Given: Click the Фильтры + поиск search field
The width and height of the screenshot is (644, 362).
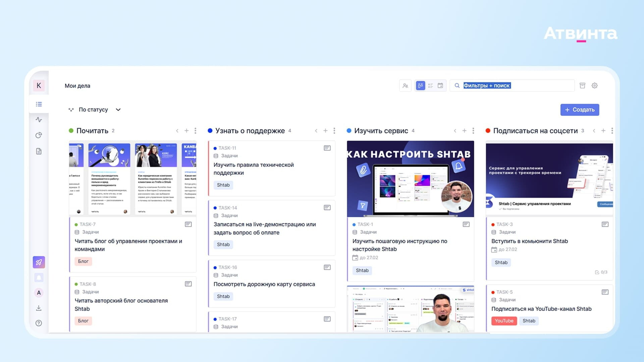Looking at the screenshot, I should [x=512, y=86].
